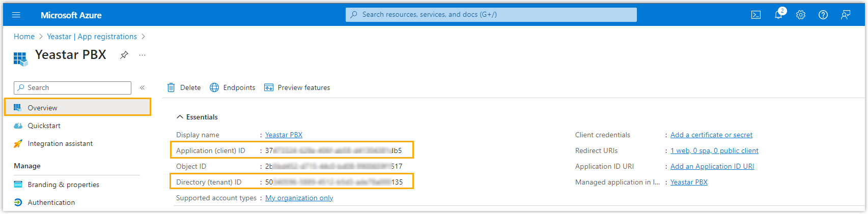Open Preview features
Viewport: 868px width, 214px height.
coord(297,87)
